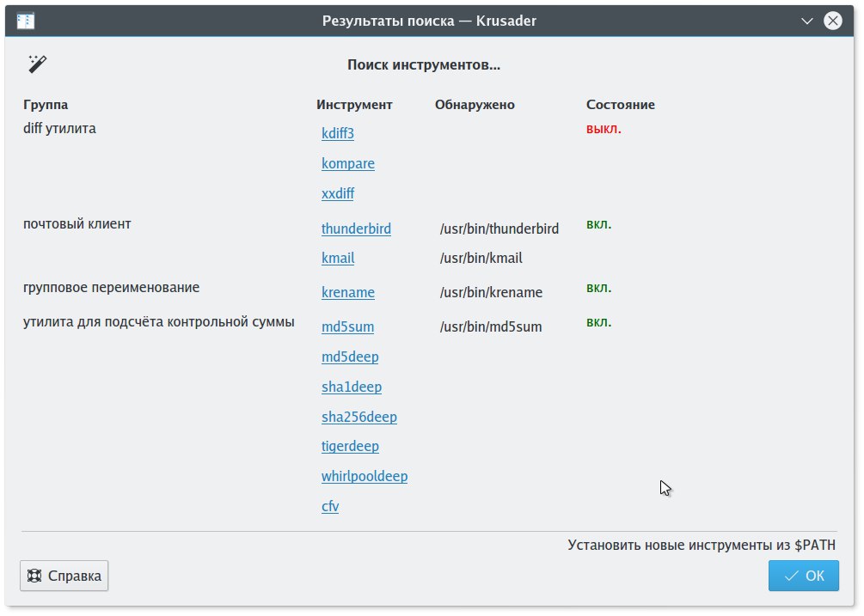864x616 pixels.
Task: Follow the md5deep link
Action: (x=350, y=357)
